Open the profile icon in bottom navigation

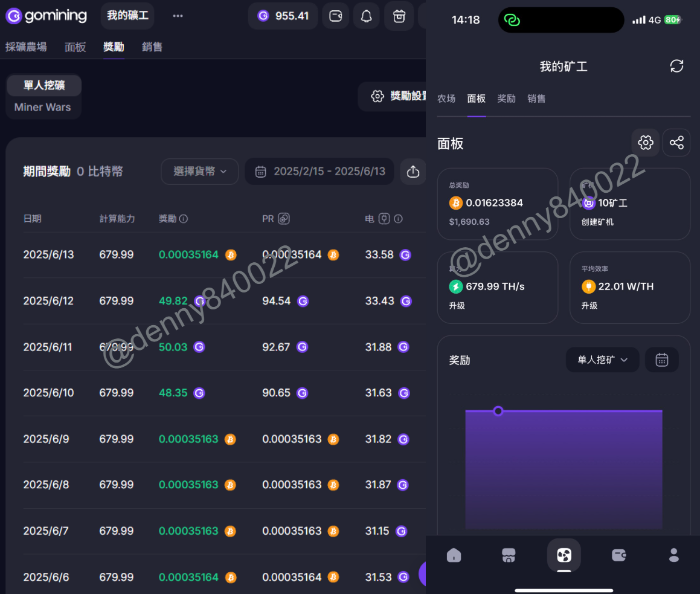[674, 555]
